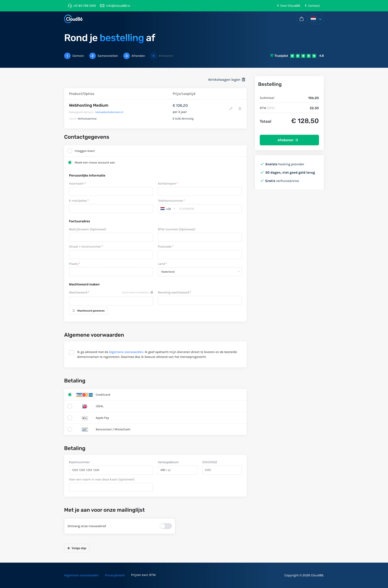
Task: Open the Land dropdown showing Nederland
Action: click(x=200, y=272)
